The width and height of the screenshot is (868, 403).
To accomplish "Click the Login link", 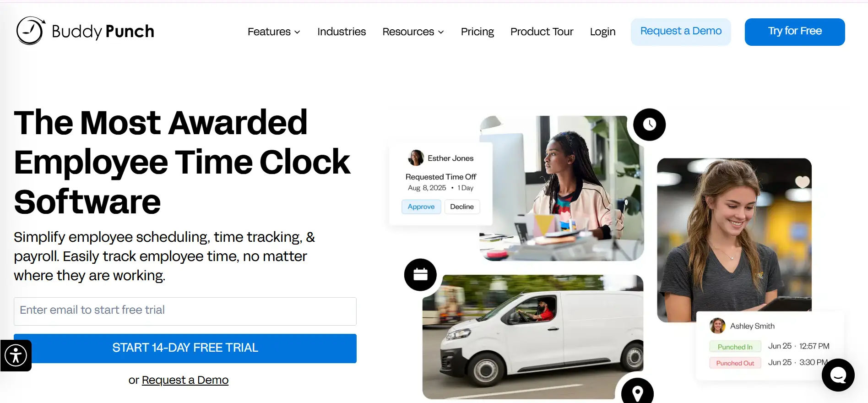I will [x=602, y=32].
